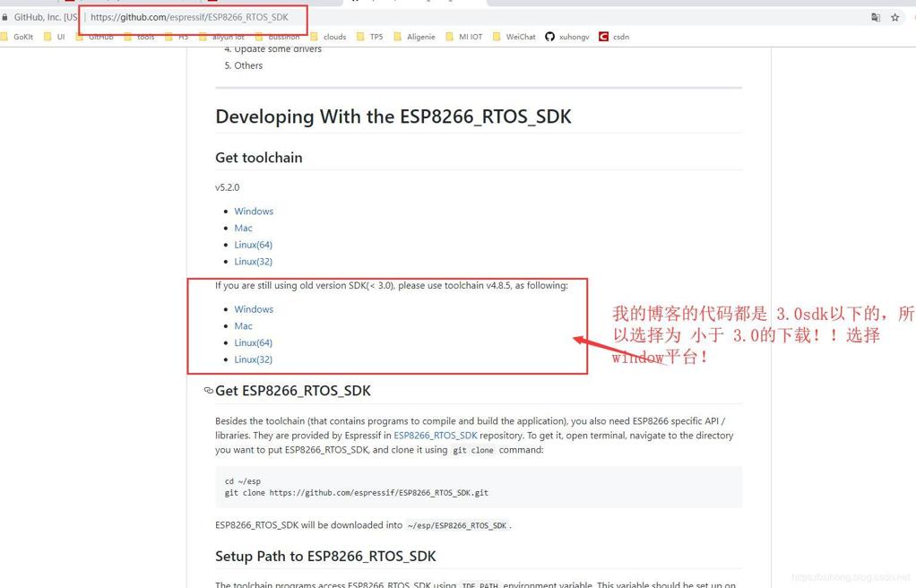This screenshot has width=916, height=588.
Task: Download the Linux(32) toolchain v4.8.5 link
Action: (x=254, y=359)
